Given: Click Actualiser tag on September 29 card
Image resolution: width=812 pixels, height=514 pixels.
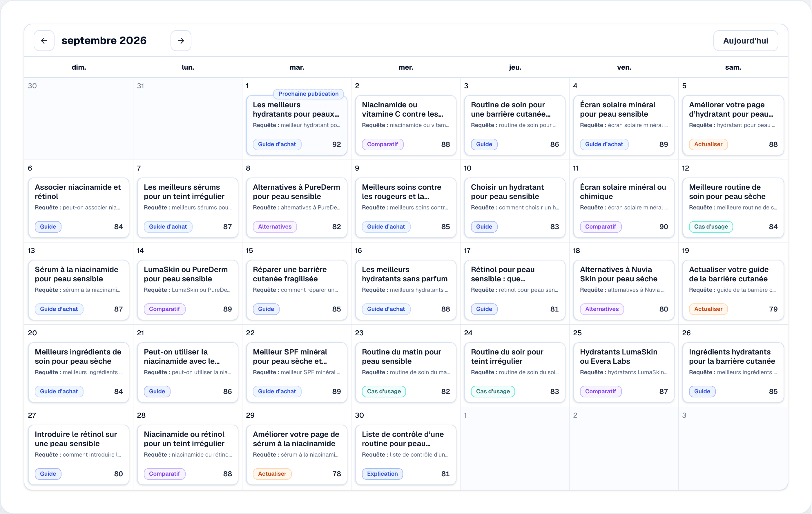Looking at the screenshot, I should [x=272, y=473].
